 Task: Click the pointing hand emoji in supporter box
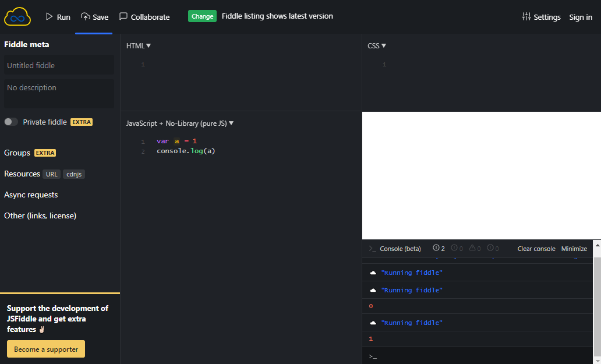(x=42, y=329)
